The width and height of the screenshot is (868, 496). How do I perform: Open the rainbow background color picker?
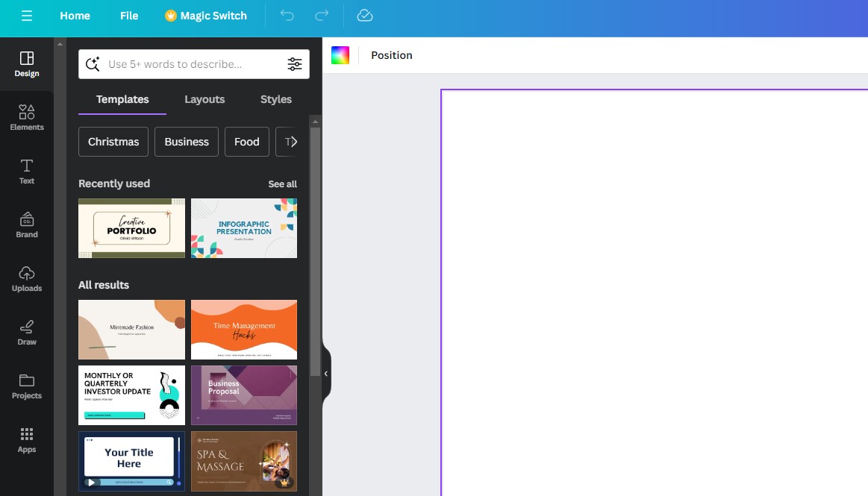click(340, 55)
